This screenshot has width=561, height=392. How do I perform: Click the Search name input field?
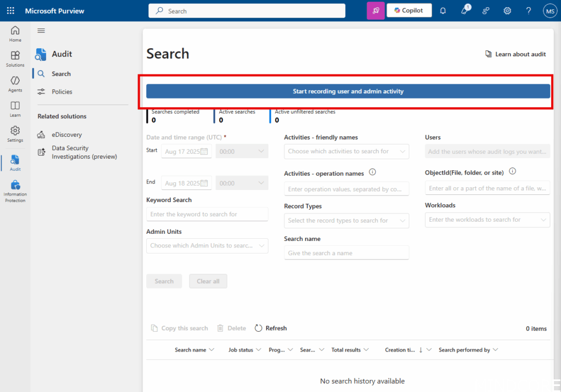(346, 253)
